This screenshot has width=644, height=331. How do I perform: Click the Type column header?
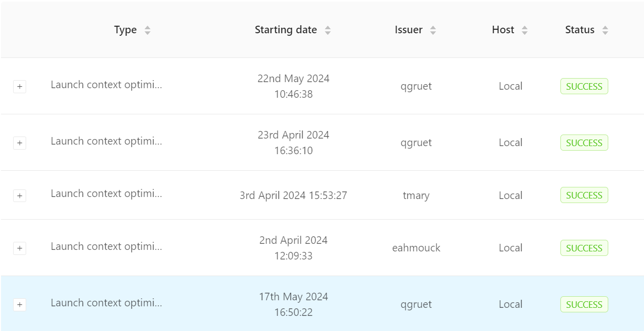pos(125,30)
